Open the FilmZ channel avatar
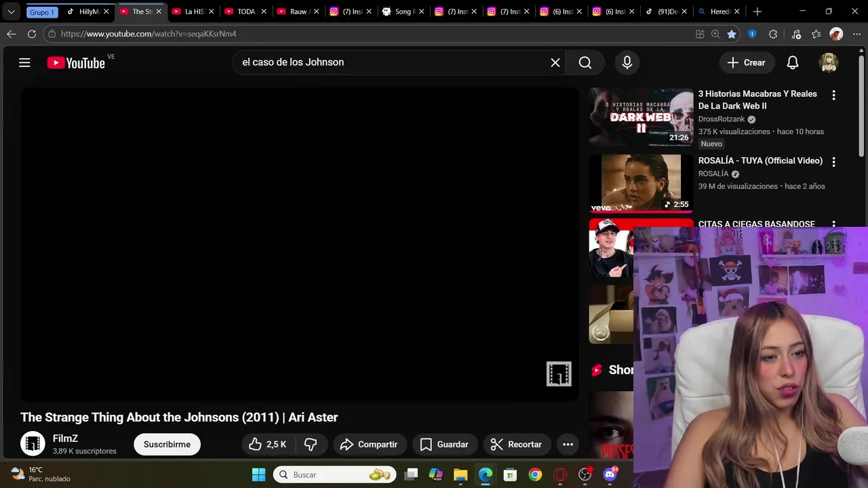This screenshot has height=488, width=868. tap(33, 444)
